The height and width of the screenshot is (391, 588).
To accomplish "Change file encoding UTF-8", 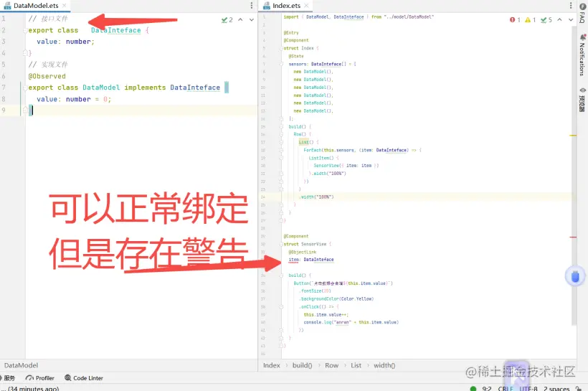I will [x=528, y=388].
